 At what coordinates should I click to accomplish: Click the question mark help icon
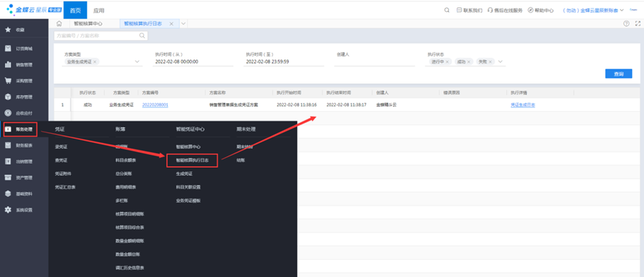626,23
